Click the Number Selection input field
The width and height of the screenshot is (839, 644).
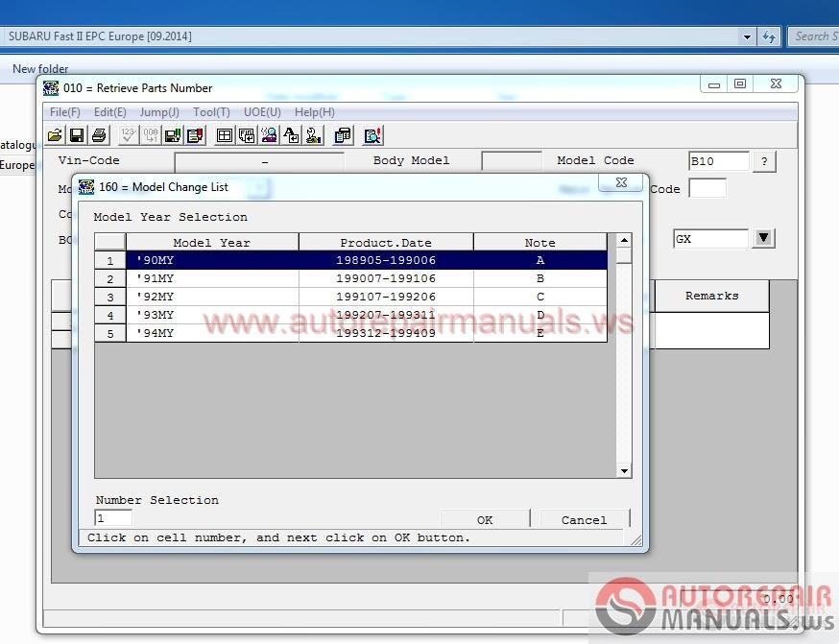click(x=113, y=517)
